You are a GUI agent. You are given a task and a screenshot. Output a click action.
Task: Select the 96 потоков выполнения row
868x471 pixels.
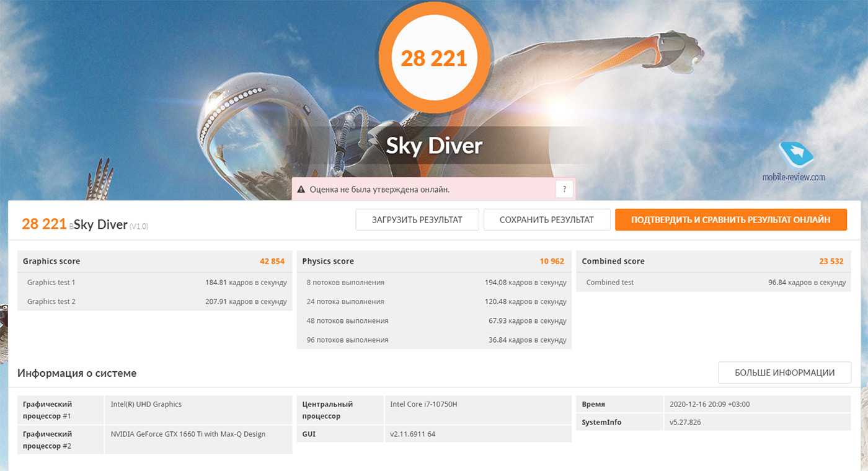tap(434, 340)
